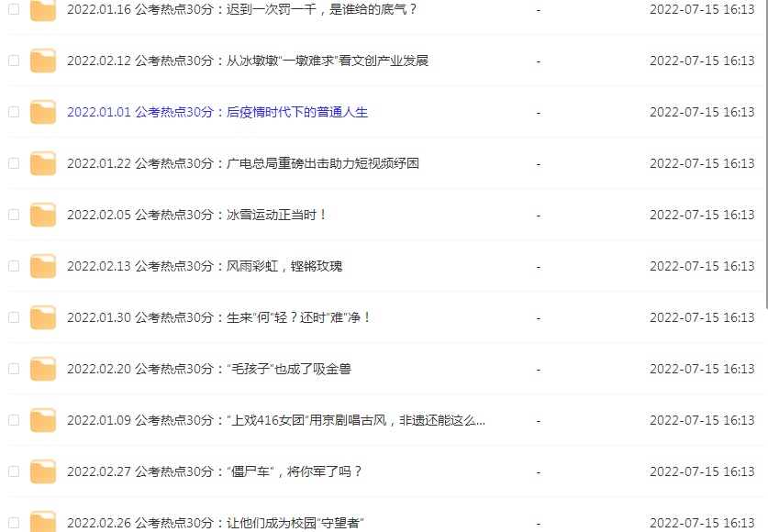Viewport: 768px width, 532px height.
Task: Select date 2022-07-15 16:13 in 生来何轻 row
Action: pos(702,317)
